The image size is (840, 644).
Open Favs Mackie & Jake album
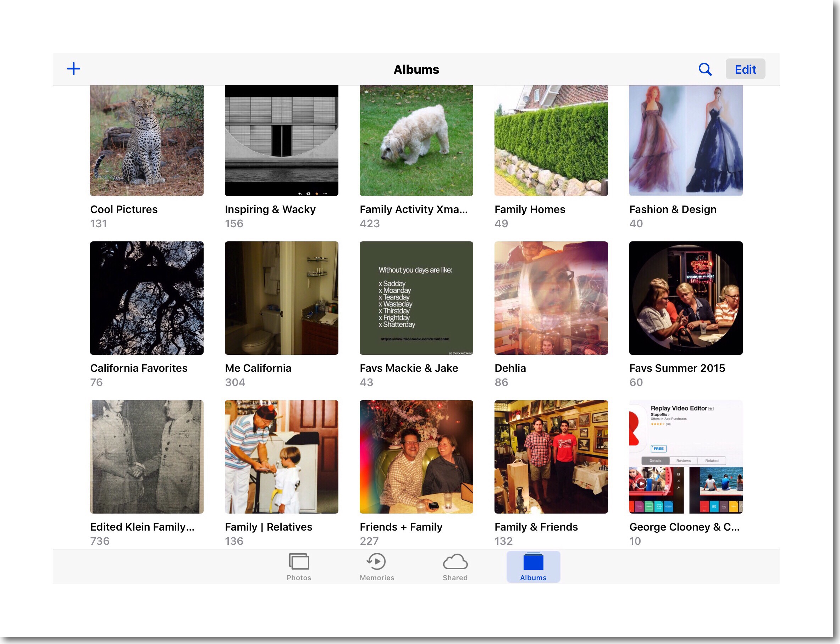[416, 298]
